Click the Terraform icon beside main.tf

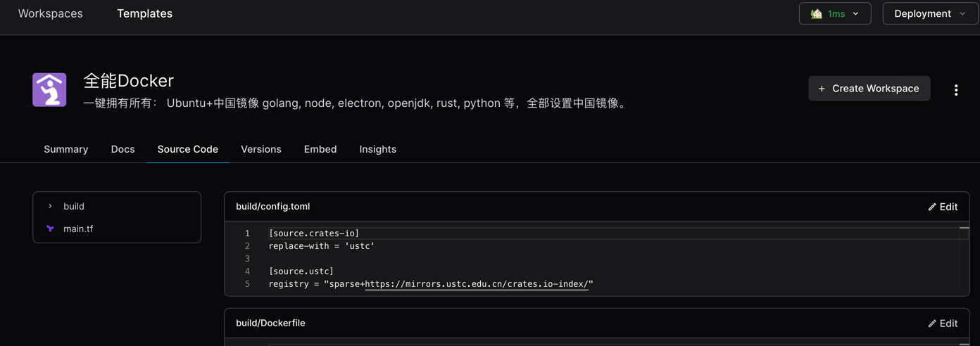[50, 229]
